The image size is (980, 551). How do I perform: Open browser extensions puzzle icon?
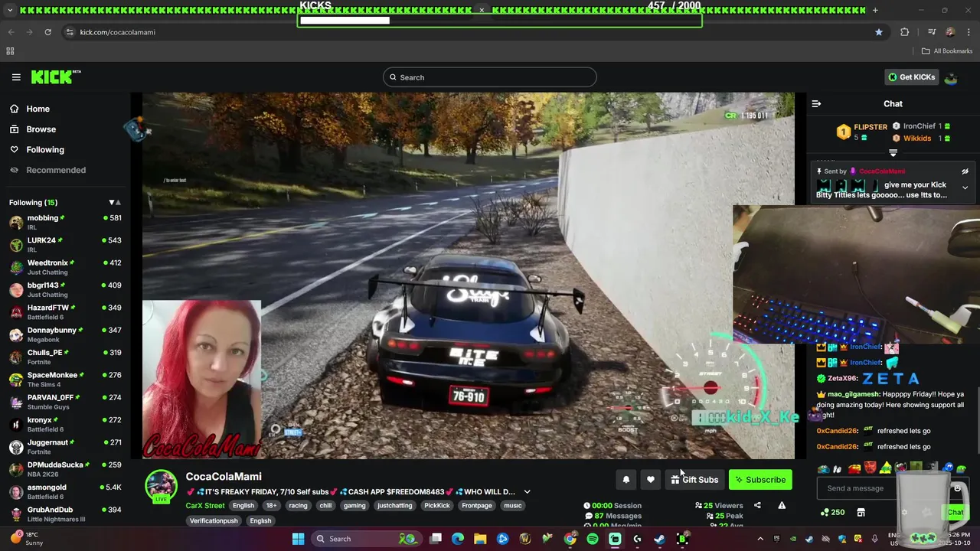[905, 32]
